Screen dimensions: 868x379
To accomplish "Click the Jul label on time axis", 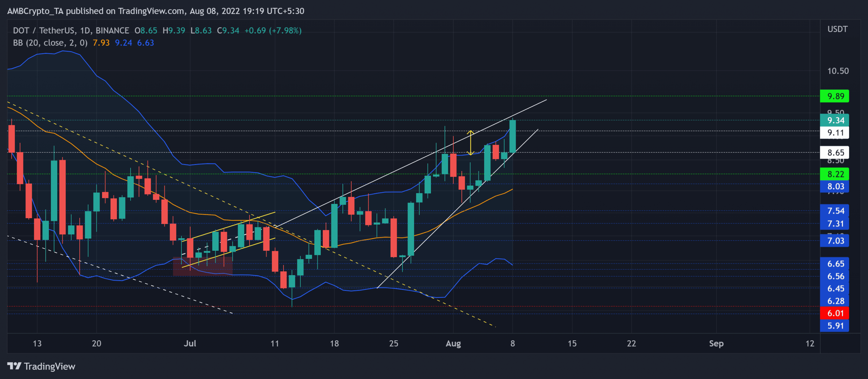I will [x=190, y=343].
